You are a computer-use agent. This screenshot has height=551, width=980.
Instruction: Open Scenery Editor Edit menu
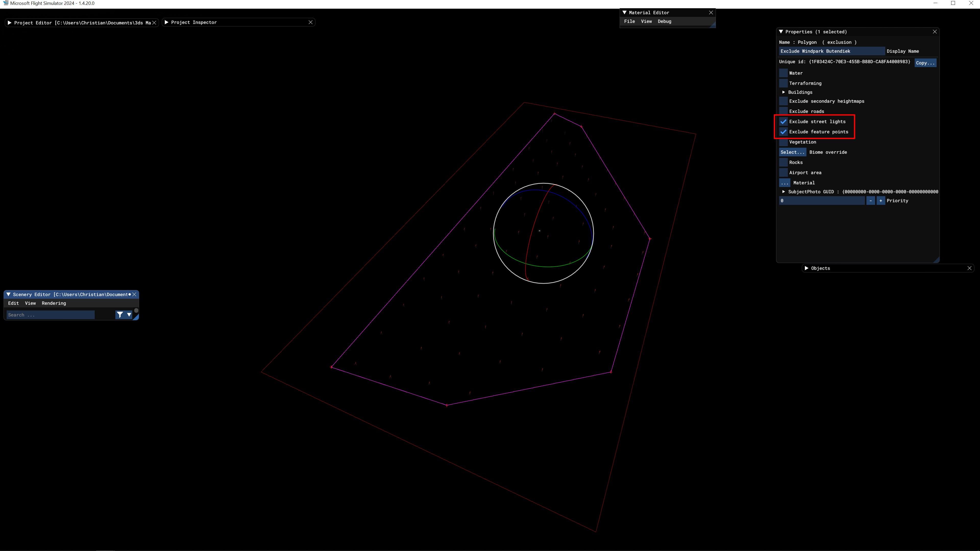click(13, 303)
